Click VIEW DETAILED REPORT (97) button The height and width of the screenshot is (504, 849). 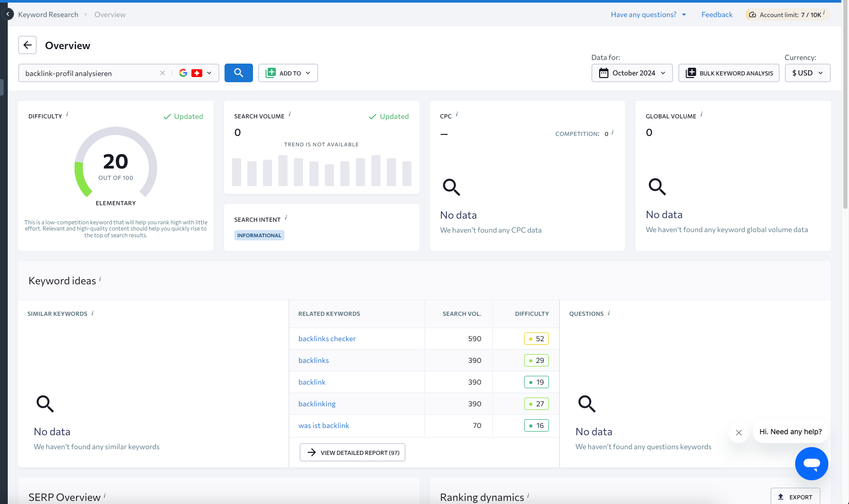tap(352, 452)
